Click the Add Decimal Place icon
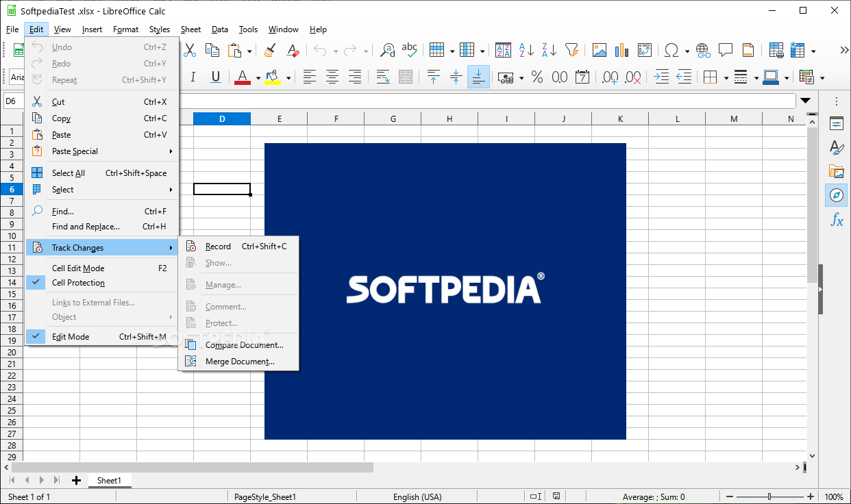The image size is (851, 504). tap(610, 77)
